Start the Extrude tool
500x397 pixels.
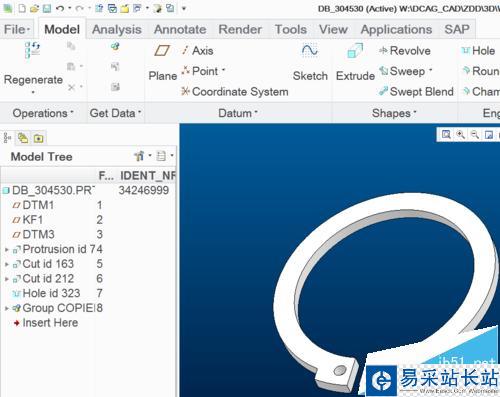tap(355, 62)
